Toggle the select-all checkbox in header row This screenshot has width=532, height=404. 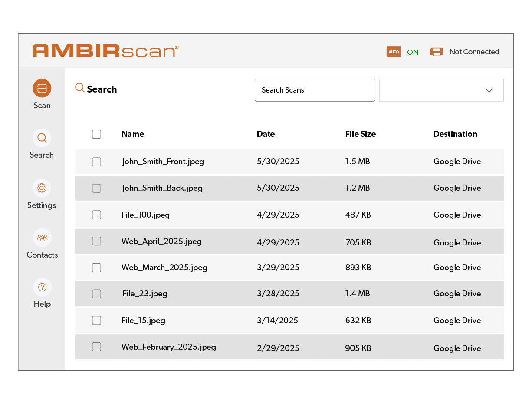pos(96,134)
